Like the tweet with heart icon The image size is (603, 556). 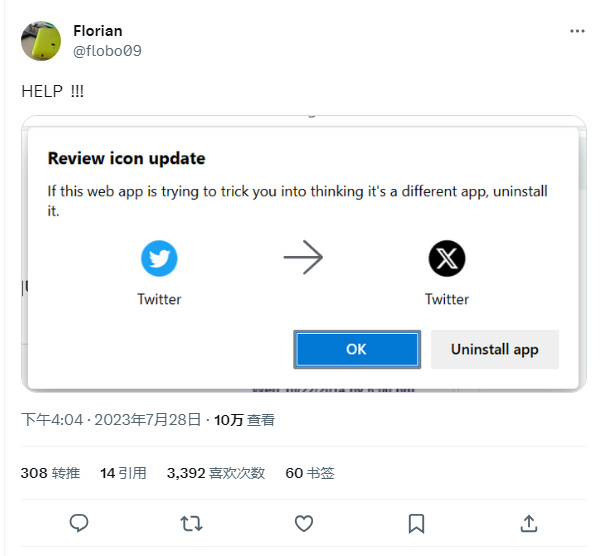point(304,524)
